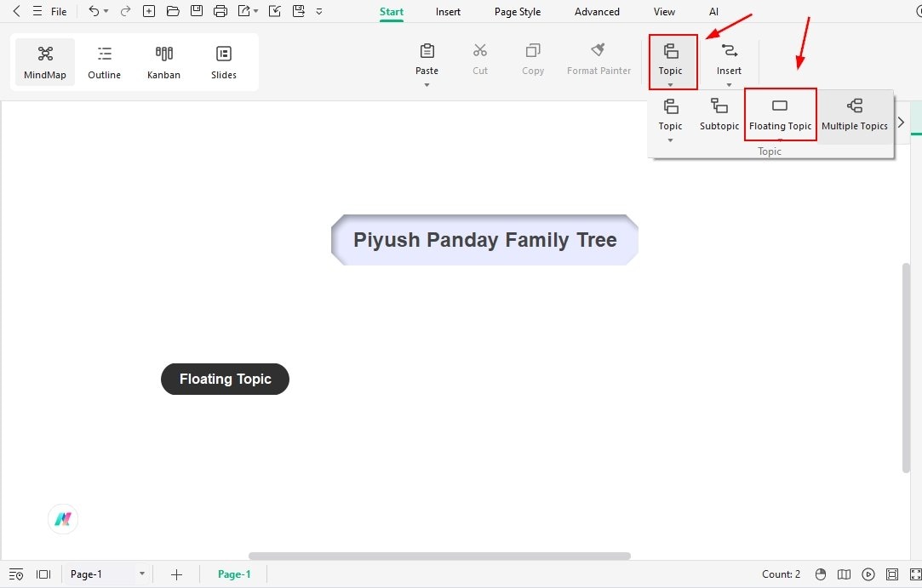Toggle the navigation map in status bar
The height and width of the screenshot is (588, 922).
coord(844,574)
